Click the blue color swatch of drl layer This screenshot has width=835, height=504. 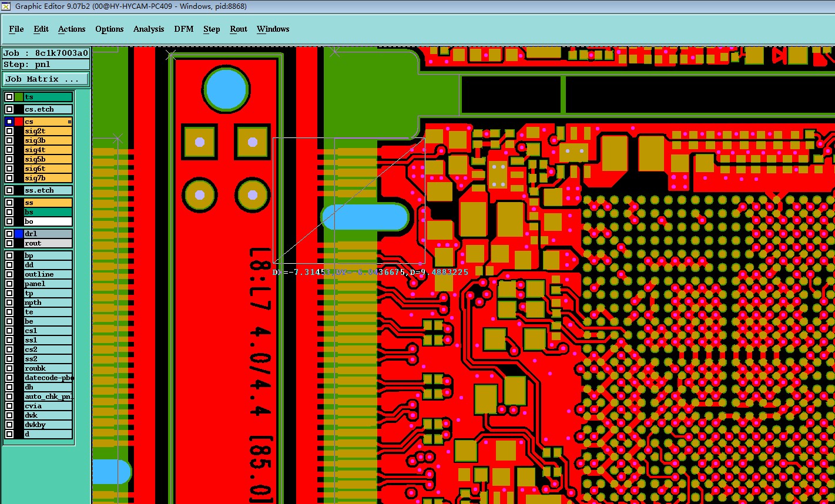(x=19, y=234)
